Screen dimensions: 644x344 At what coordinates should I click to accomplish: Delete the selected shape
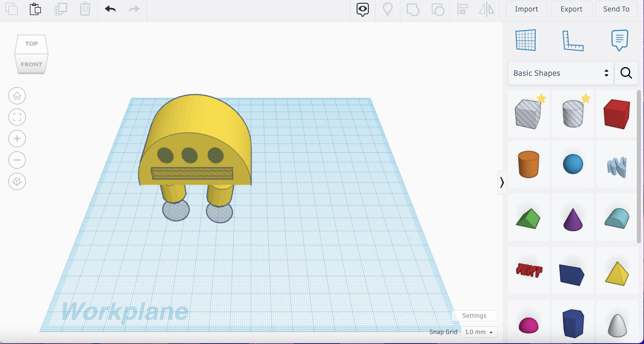(85, 9)
